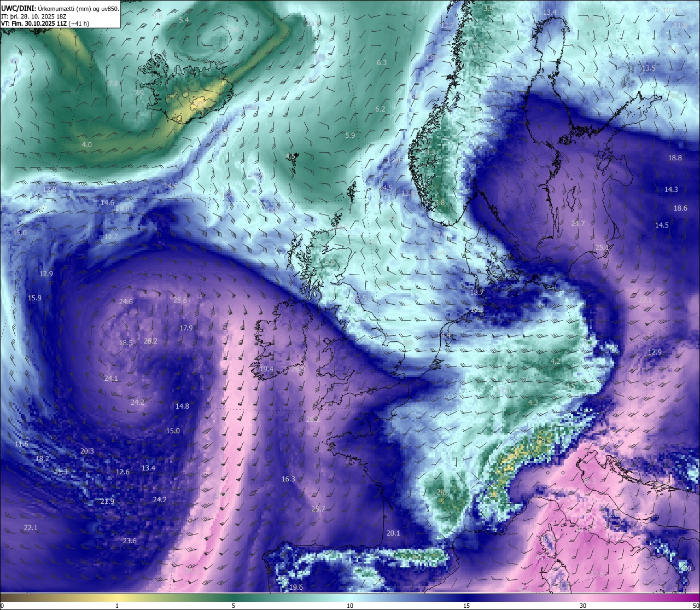Click the 23.6 value label
The height and width of the screenshot is (610, 700).
[x=130, y=541]
